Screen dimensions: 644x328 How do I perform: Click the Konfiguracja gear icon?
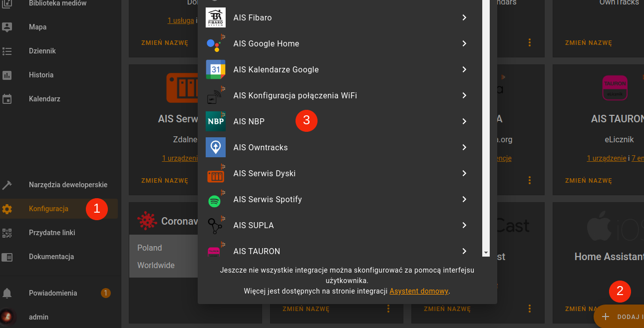(7, 209)
